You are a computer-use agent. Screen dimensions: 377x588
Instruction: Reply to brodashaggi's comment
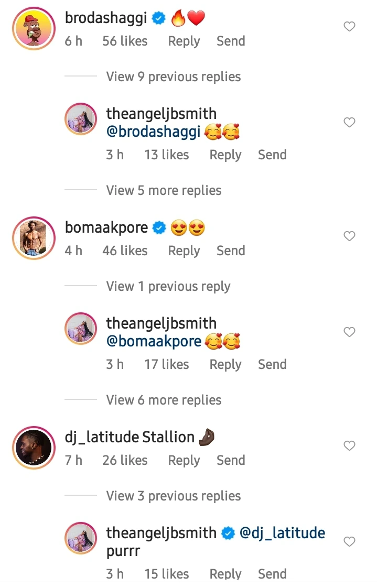coord(184,41)
